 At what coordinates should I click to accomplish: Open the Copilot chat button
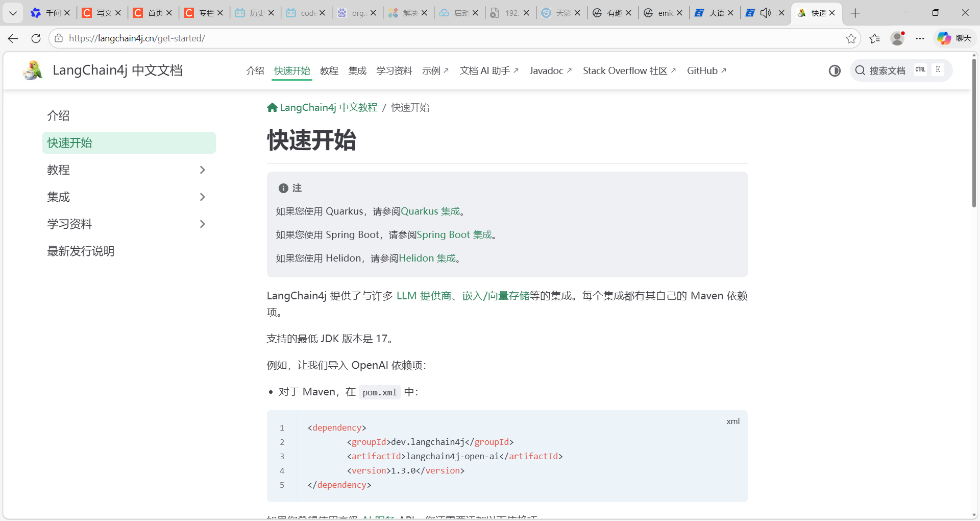(x=954, y=38)
